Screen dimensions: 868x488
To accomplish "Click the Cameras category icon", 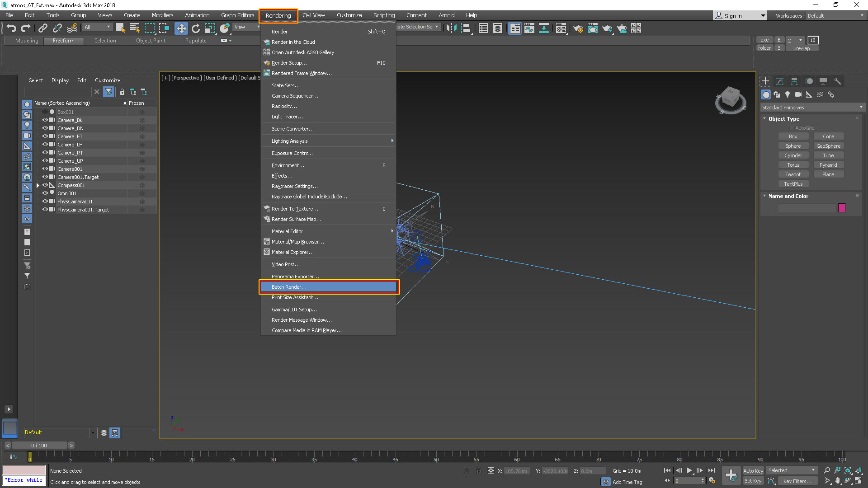I will tap(798, 94).
